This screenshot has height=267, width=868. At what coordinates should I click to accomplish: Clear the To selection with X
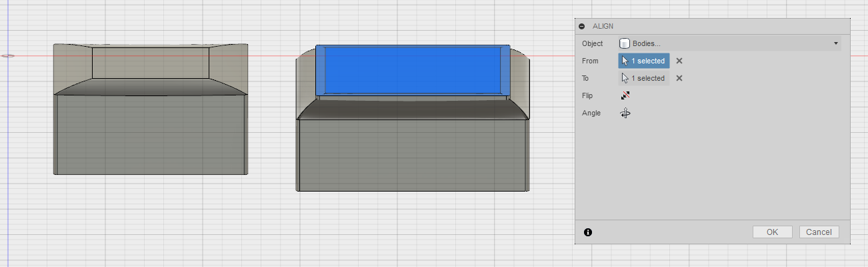[x=679, y=78]
